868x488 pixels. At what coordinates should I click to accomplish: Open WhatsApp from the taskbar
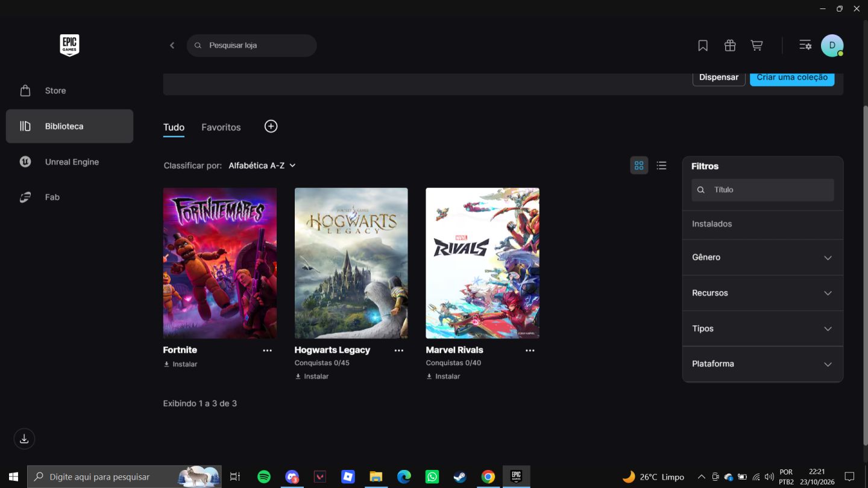[432, 477]
